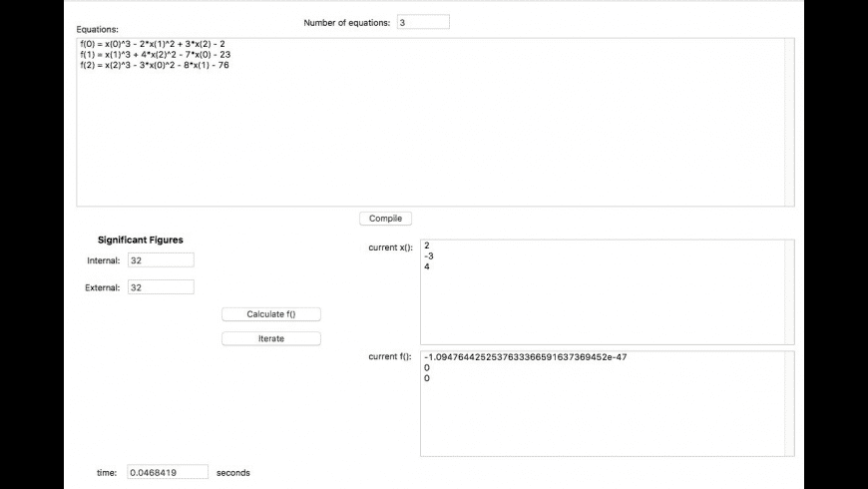Click value 2 in current x() box
868x489 pixels.
pos(427,245)
